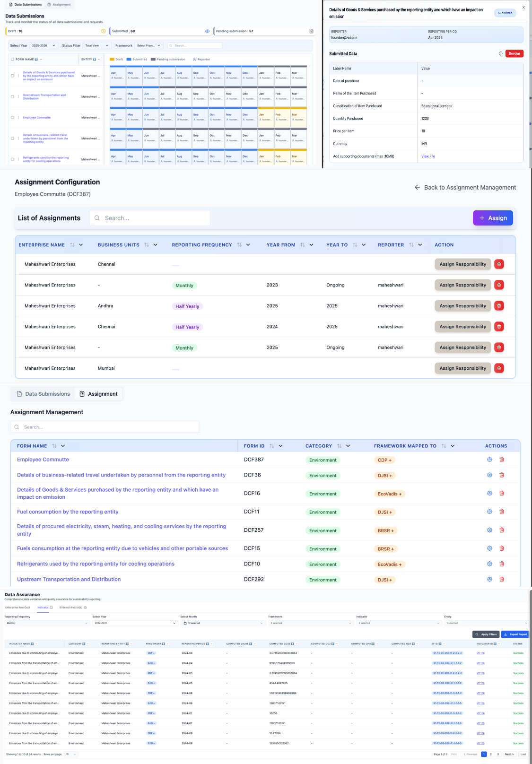Click info icon next to Emission Factor(s) tab
The height and width of the screenshot is (764, 532).
pyautogui.click(x=86, y=608)
